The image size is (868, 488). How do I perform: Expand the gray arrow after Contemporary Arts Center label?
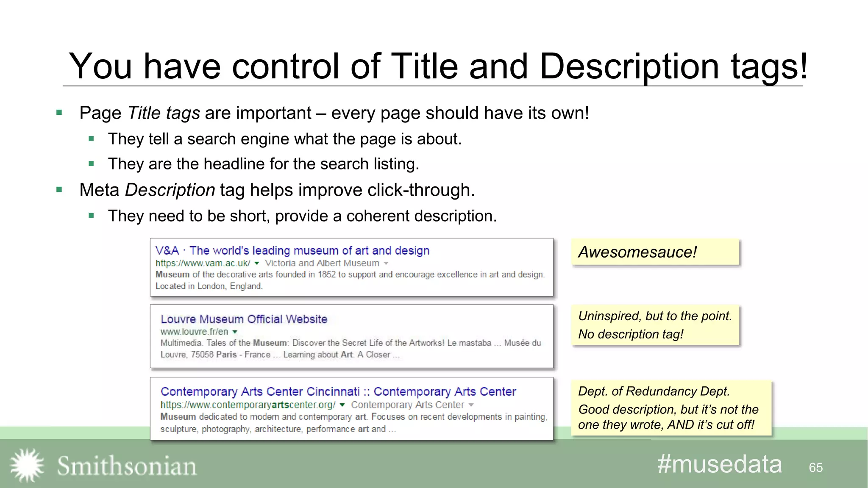click(471, 405)
